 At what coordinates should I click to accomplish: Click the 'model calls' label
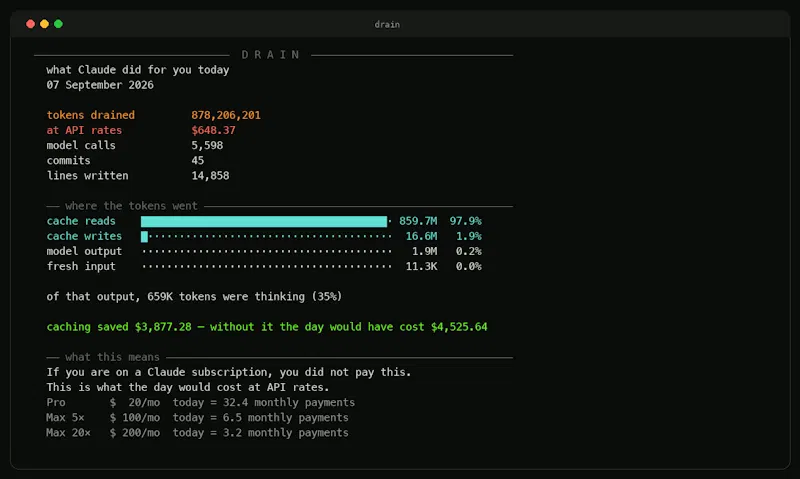click(x=81, y=145)
